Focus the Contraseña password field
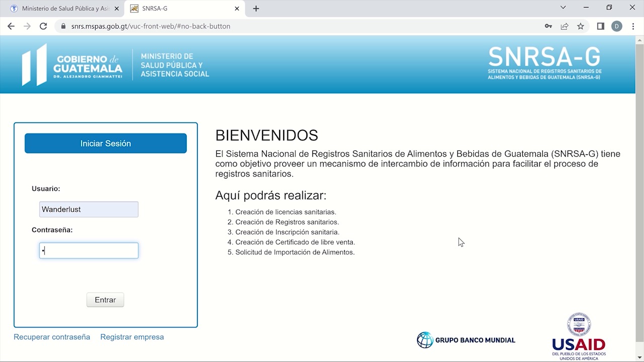This screenshot has width=644, height=362. pos(89,251)
